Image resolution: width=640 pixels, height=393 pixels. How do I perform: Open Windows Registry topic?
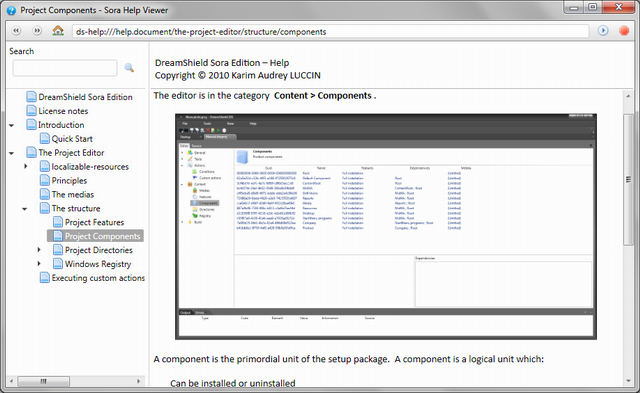(x=98, y=264)
